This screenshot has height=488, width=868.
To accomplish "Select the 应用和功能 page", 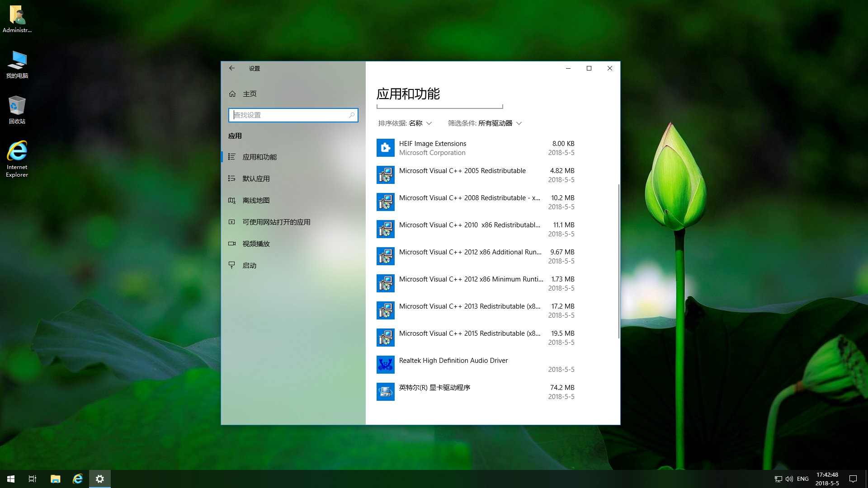I will point(293,157).
